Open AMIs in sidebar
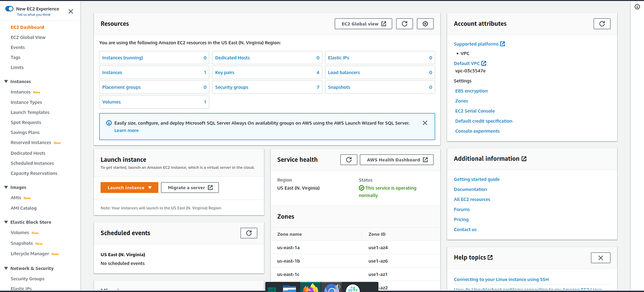 tap(16, 198)
